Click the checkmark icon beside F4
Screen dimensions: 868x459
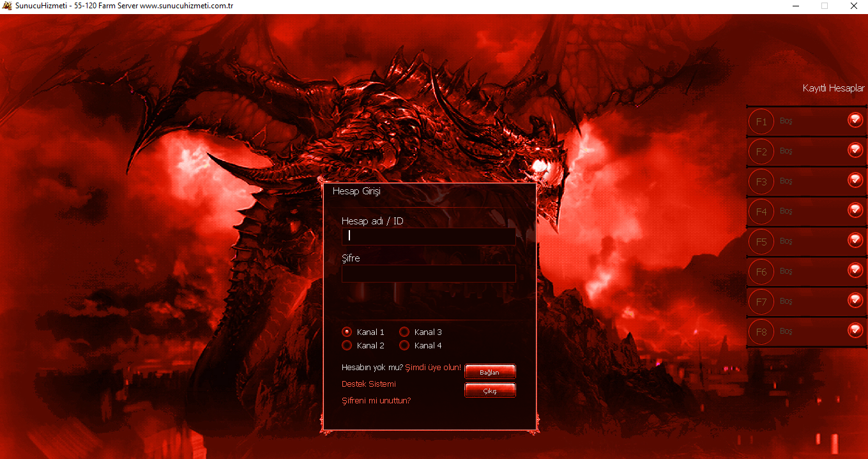point(855,210)
